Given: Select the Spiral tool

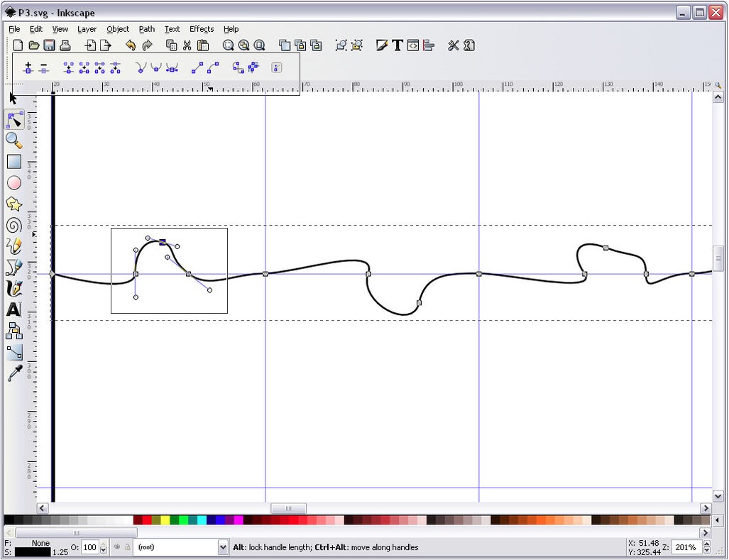Looking at the screenshot, I should tap(13, 226).
